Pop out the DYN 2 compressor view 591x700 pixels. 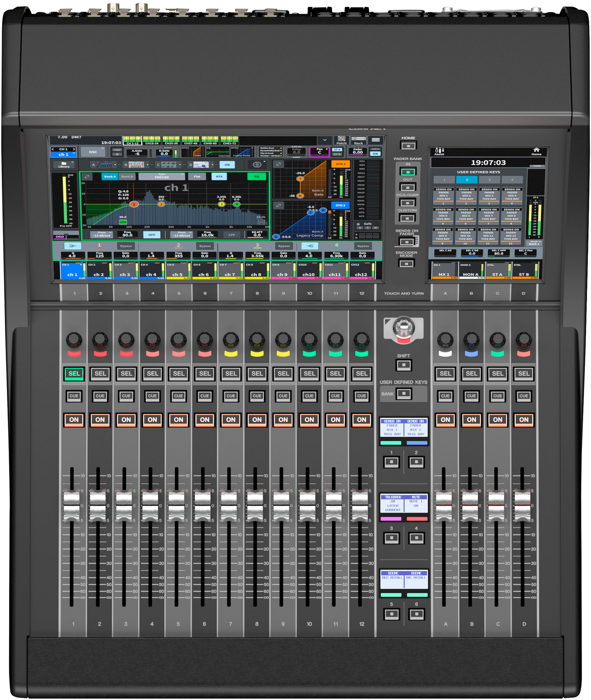[x=278, y=205]
